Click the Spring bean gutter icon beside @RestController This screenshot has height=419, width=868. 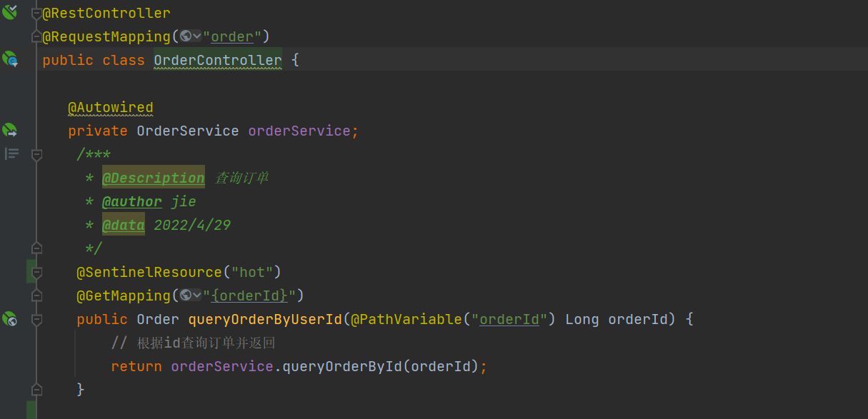pos(9,11)
